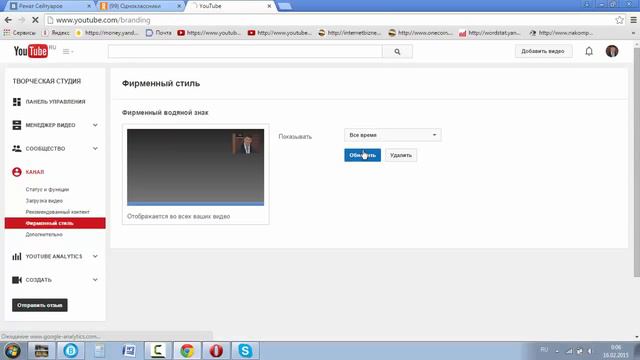Click the Сервисы apps bookmark
The height and width of the screenshot is (360, 640).
[20, 33]
